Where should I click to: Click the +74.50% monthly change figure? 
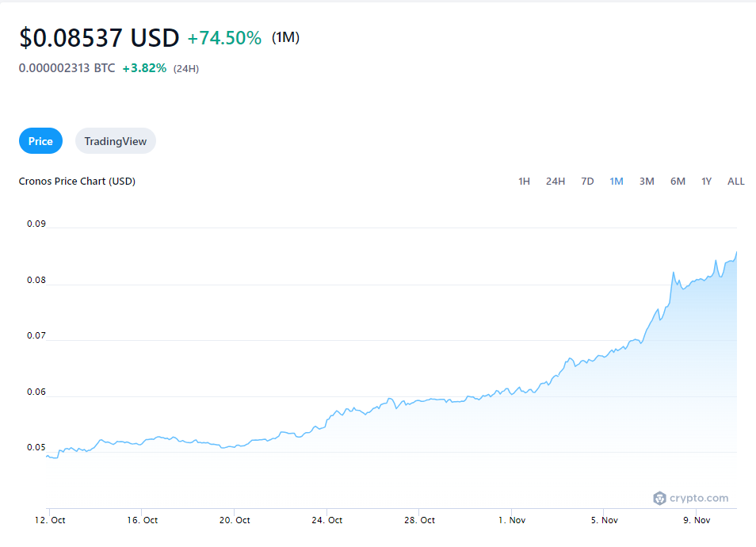(x=224, y=38)
